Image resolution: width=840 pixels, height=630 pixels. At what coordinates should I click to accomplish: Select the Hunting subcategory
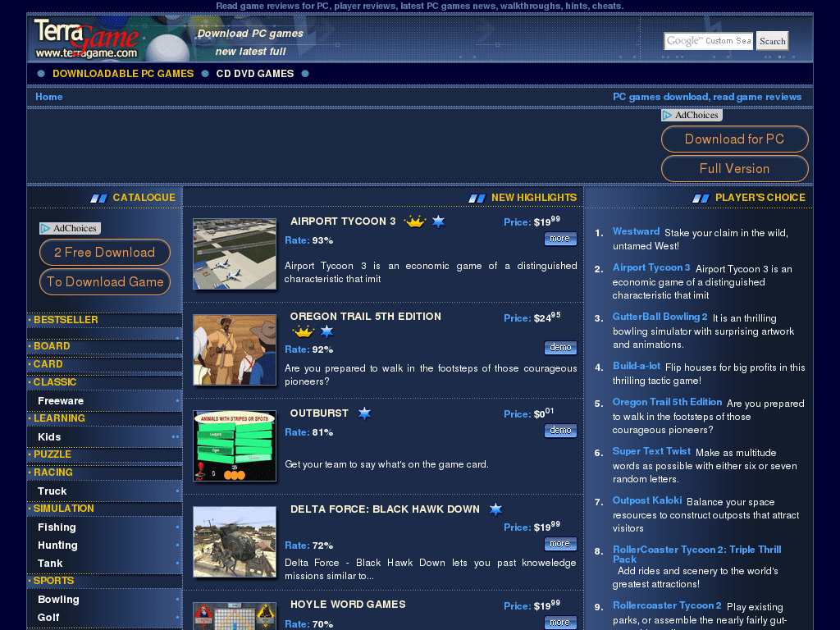click(x=57, y=546)
